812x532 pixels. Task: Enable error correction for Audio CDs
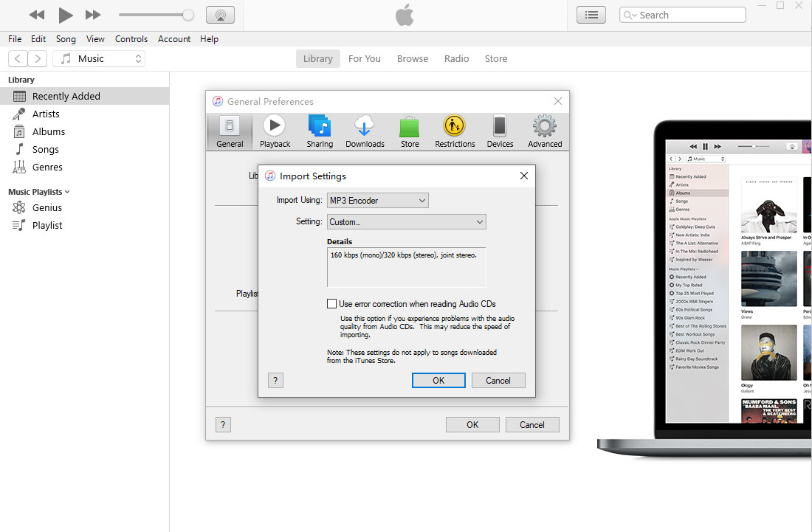[x=331, y=304]
